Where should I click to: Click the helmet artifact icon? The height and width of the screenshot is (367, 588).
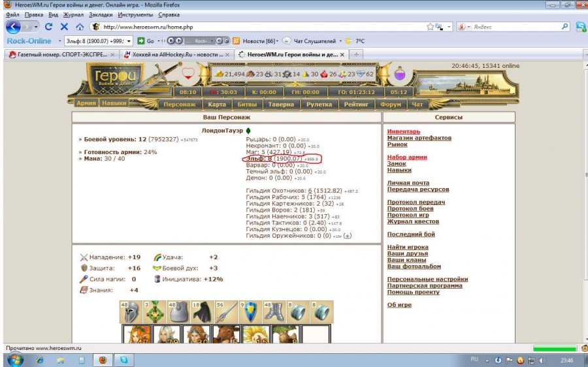(x=131, y=311)
